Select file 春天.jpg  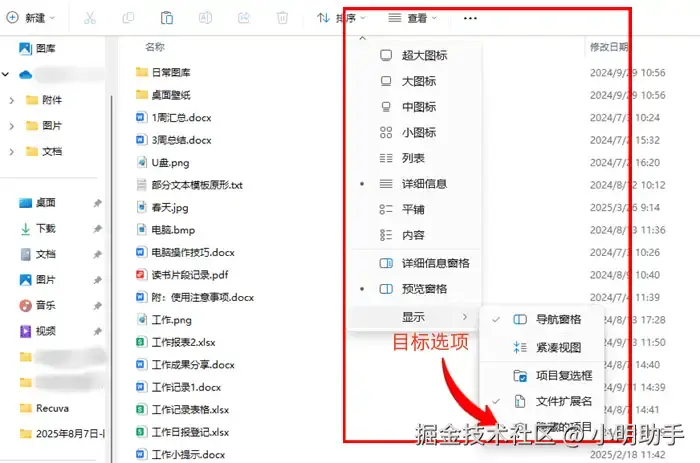pyautogui.click(x=162, y=208)
